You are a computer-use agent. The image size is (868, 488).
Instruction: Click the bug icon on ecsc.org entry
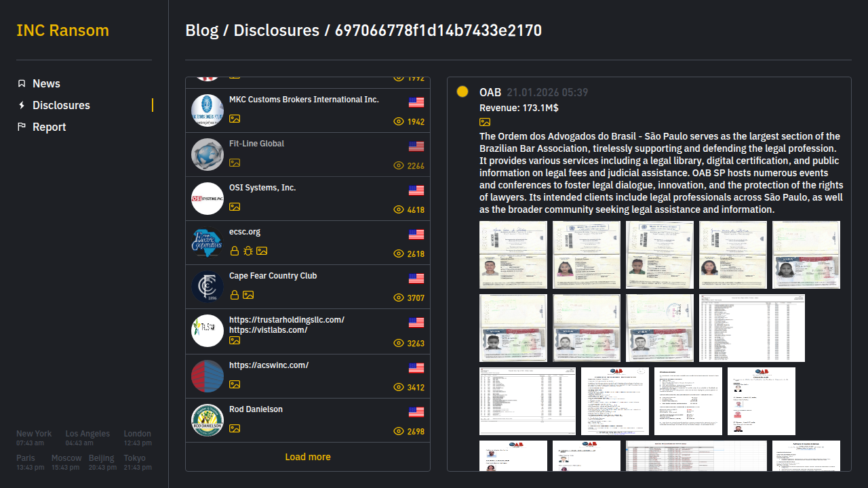click(248, 251)
